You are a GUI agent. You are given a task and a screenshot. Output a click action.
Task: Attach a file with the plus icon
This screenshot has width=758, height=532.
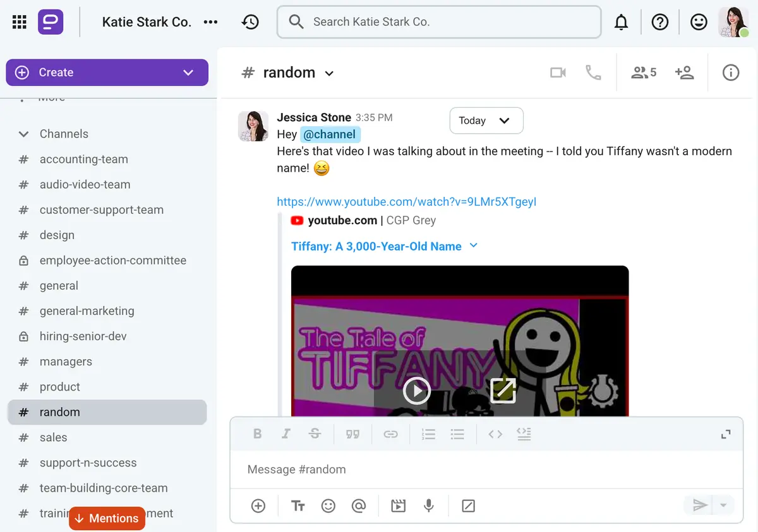[258, 505]
